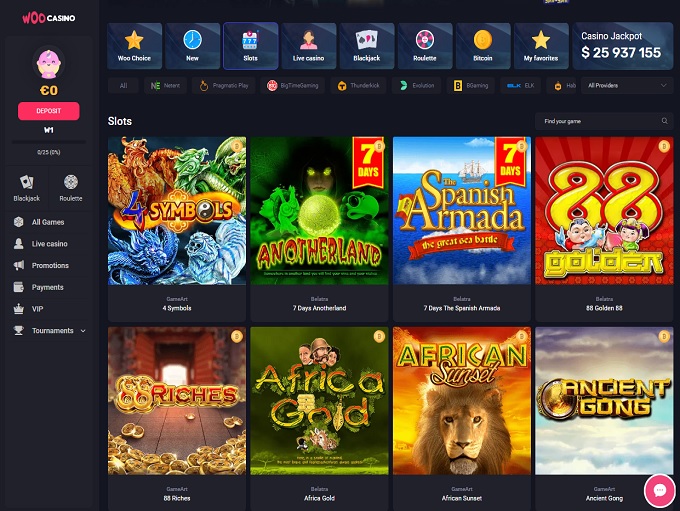Select the My favorites category tab
Screen dimensions: 680x511
point(541,46)
